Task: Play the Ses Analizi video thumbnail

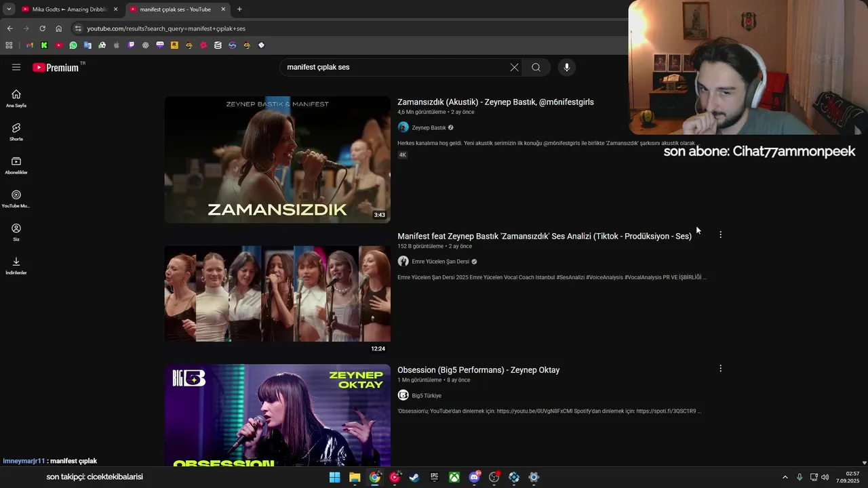Action: (x=277, y=293)
